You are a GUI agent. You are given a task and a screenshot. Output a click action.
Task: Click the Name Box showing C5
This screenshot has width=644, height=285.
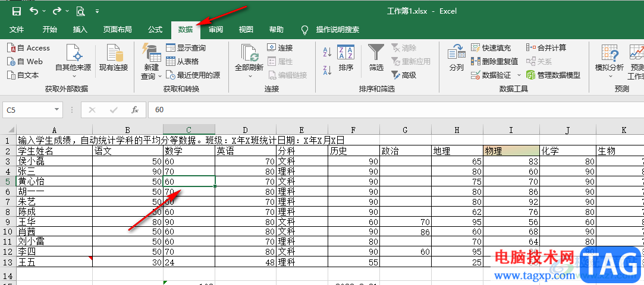pos(28,110)
